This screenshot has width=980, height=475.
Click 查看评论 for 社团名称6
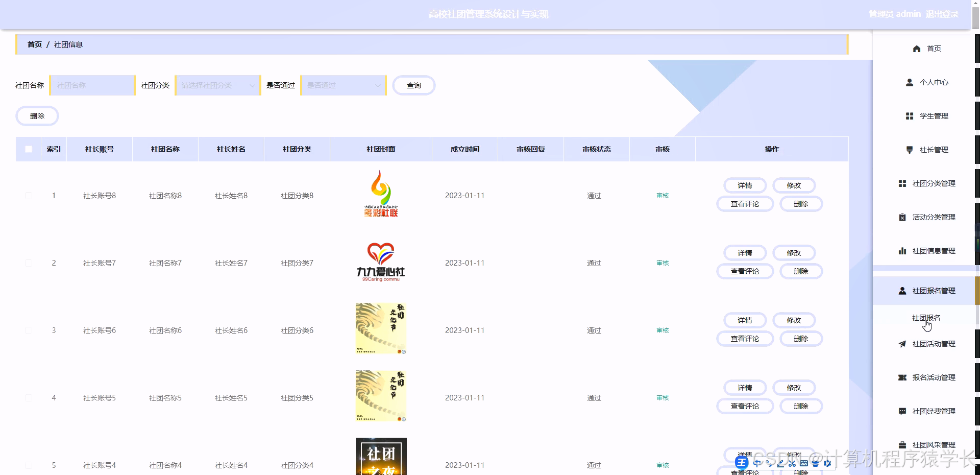(745, 339)
